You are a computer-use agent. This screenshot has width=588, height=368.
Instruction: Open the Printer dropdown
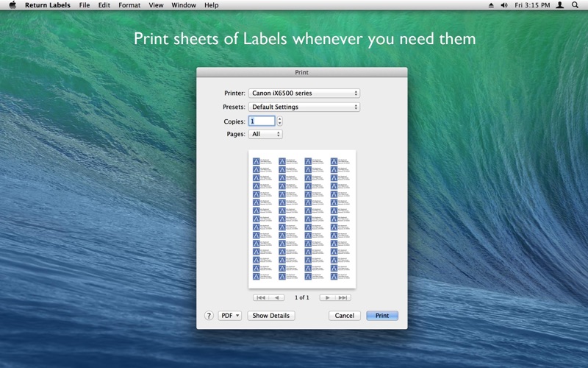tap(304, 93)
